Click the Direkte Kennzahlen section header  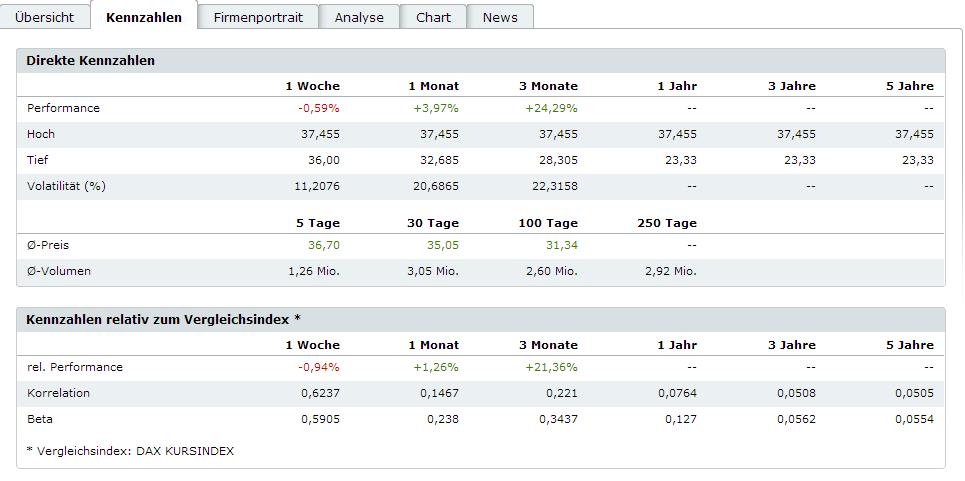[x=91, y=61]
